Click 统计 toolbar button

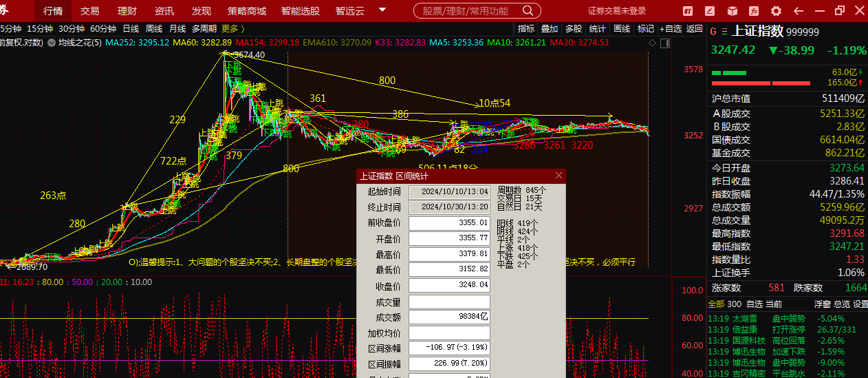[598, 28]
